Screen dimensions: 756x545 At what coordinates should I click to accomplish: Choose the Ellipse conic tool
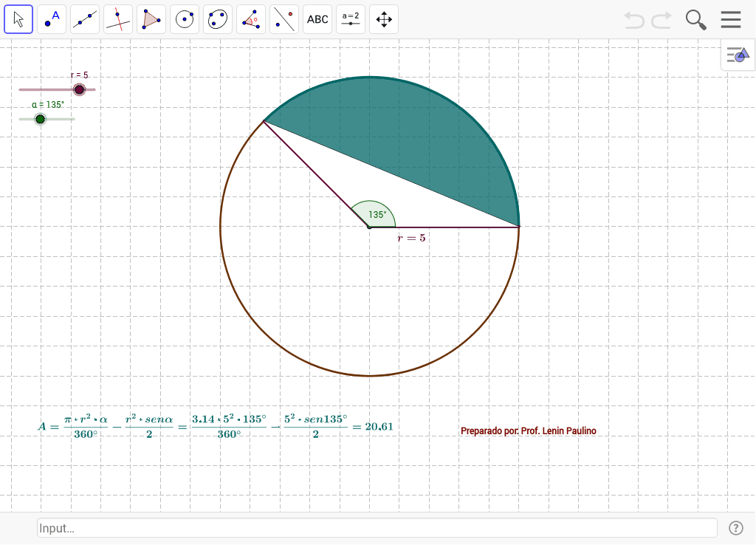(218, 19)
